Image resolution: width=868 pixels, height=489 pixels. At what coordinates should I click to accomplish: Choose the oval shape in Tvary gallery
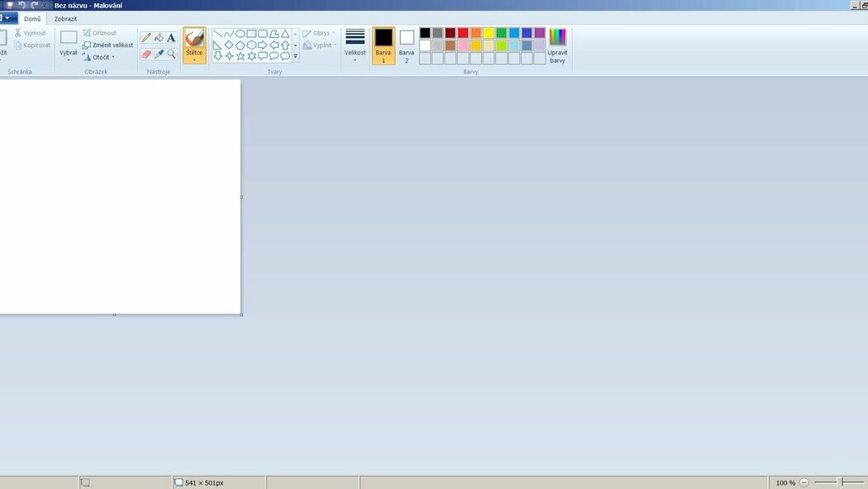(240, 34)
